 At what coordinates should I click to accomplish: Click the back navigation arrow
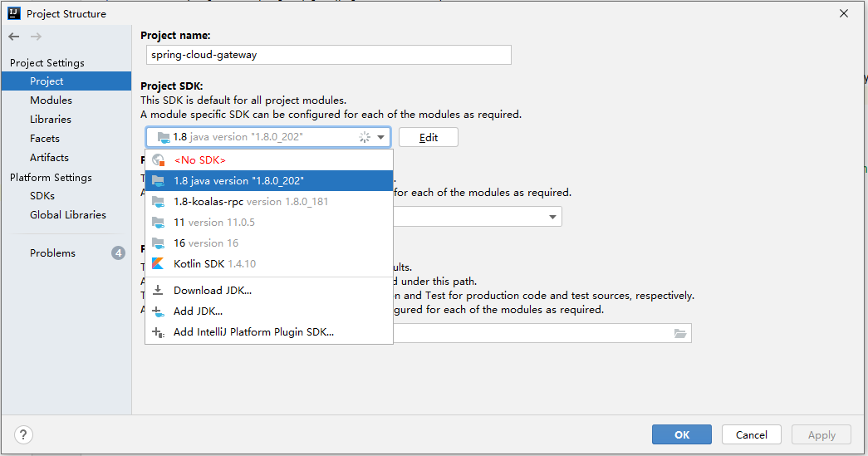14,37
